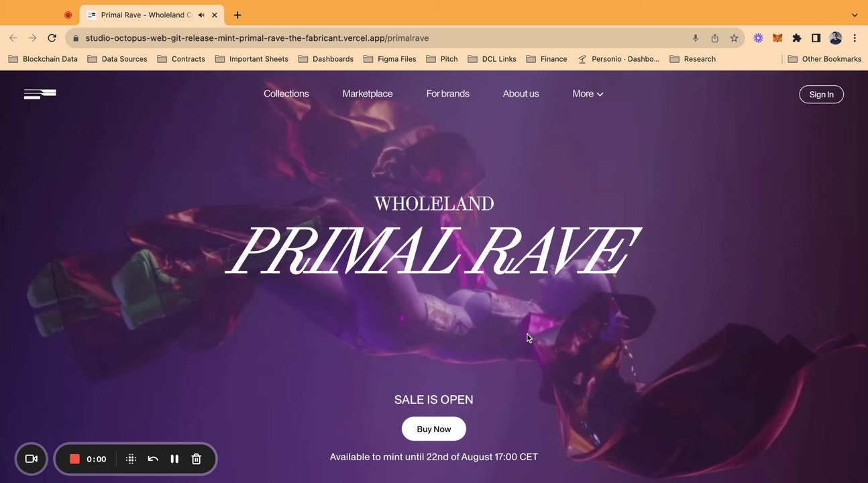Stop recording with the red square

(74, 459)
